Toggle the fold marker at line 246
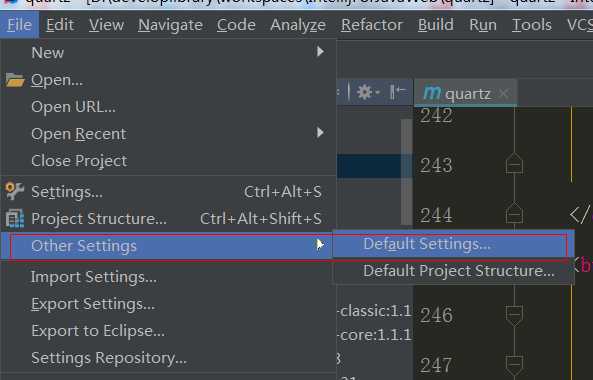This screenshot has width=593, height=380. 514,316
